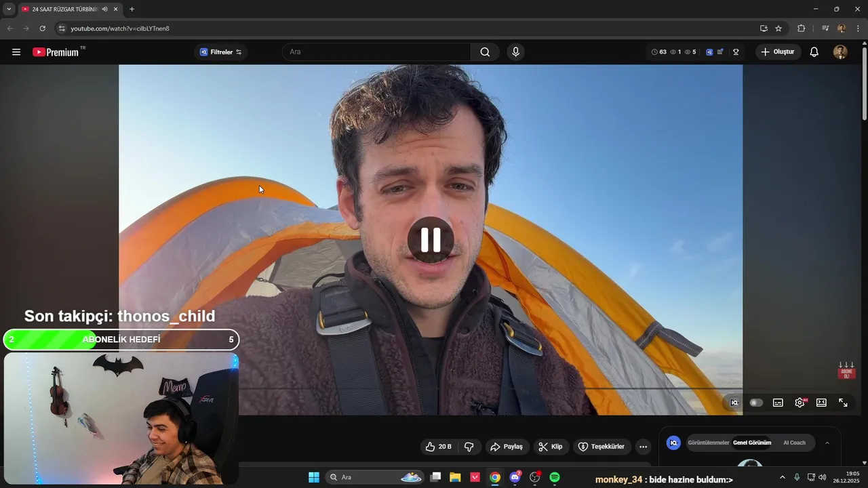The width and height of the screenshot is (868, 488).
Task: Open the media control icon in the Chrome toolbar
Action: 825,28
